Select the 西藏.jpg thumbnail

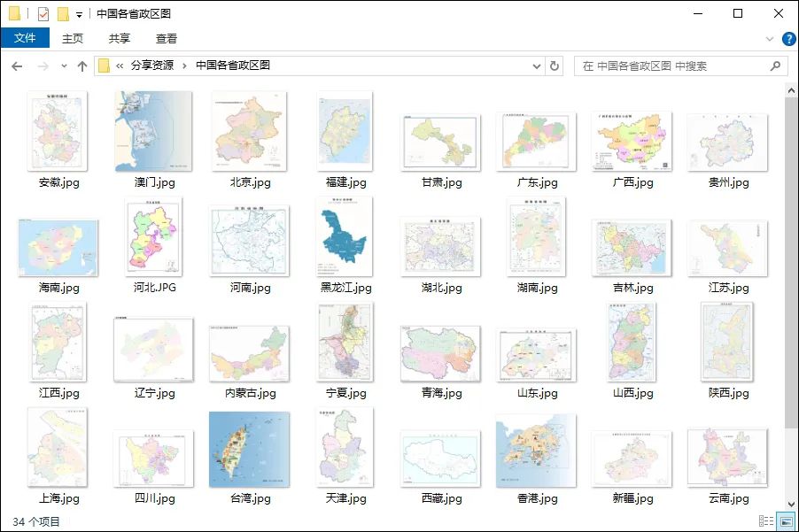[440, 459]
